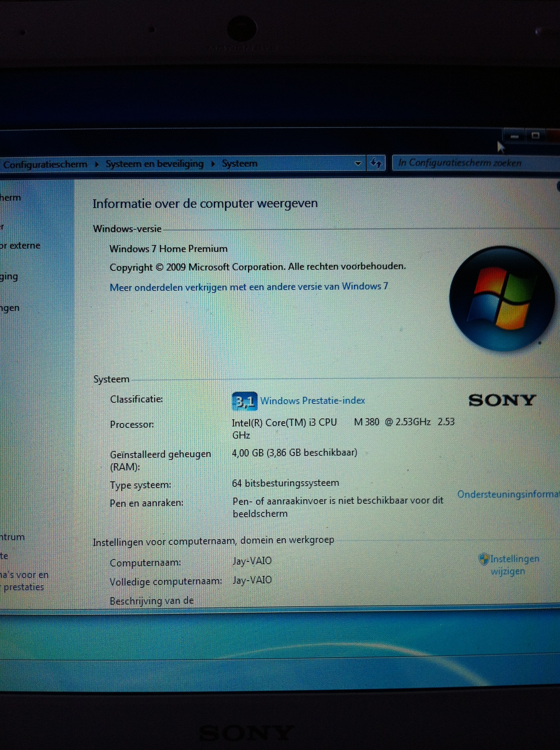The height and width of the screenshot is (750, 560).
Task: Click the Pen- of aanraakinvoer is niet beschikbaar text
Action: tap(338, 507)
